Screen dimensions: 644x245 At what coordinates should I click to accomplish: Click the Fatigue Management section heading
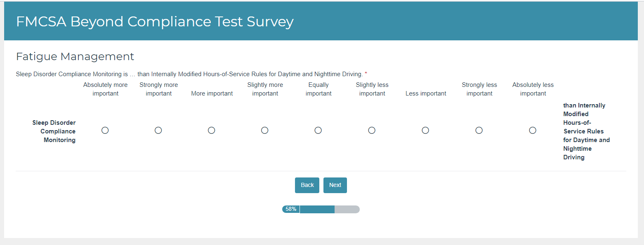(x=75, y=56)
